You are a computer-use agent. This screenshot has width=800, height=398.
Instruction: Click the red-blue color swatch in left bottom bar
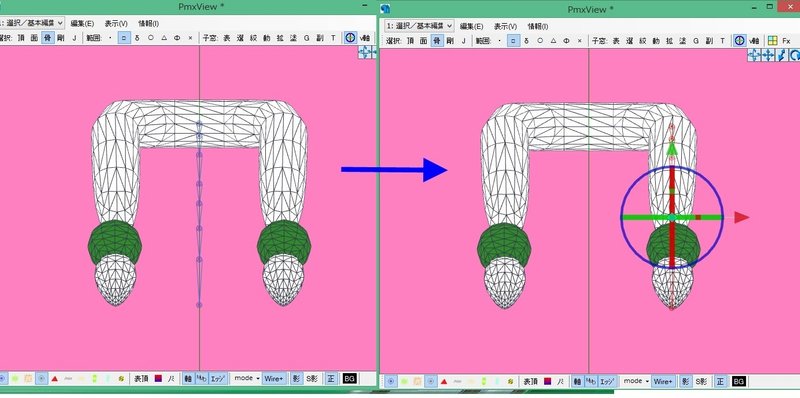158,379
